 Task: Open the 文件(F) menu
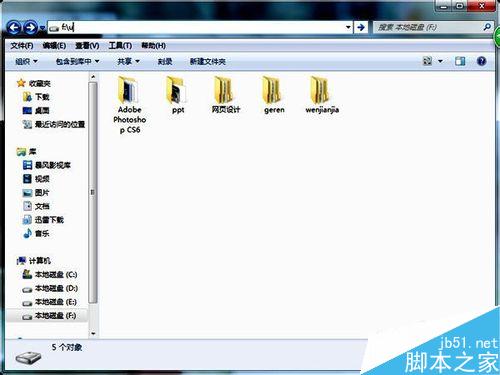pyautogui.click(x=22, y=46)
